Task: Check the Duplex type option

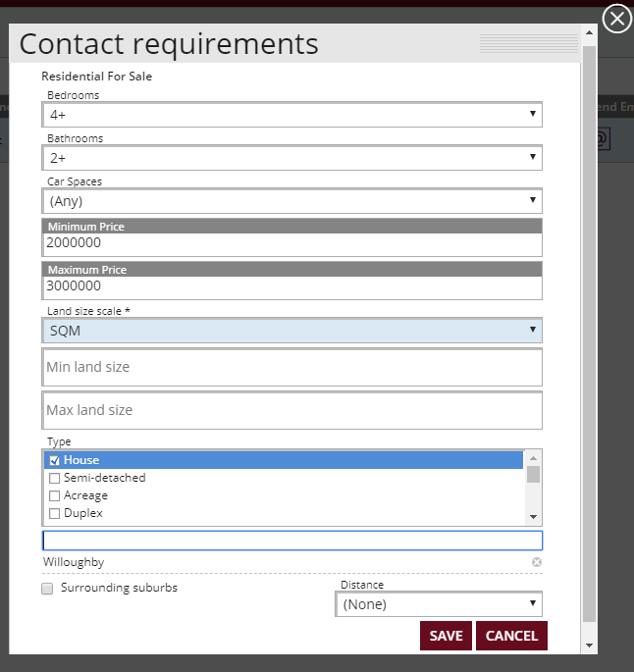Action: tap(55, 513)
